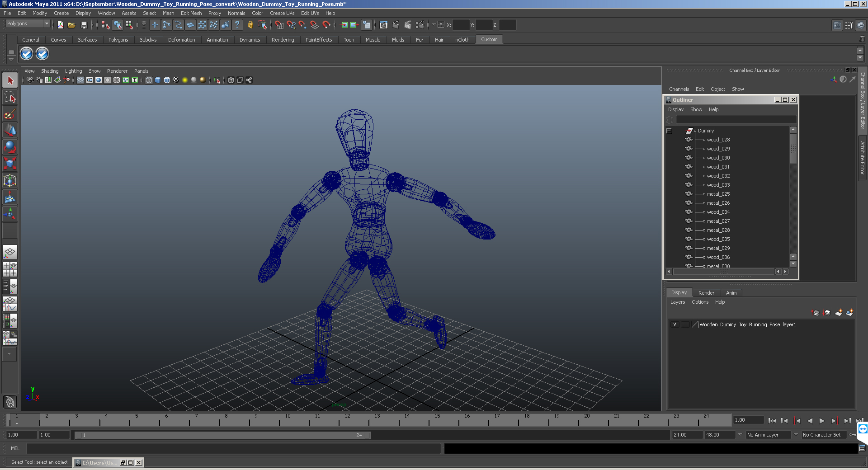The height and width of the screenshot is (470, 868).
Task: Activate the Scale tool red cube icon
Action: point(10,163)
